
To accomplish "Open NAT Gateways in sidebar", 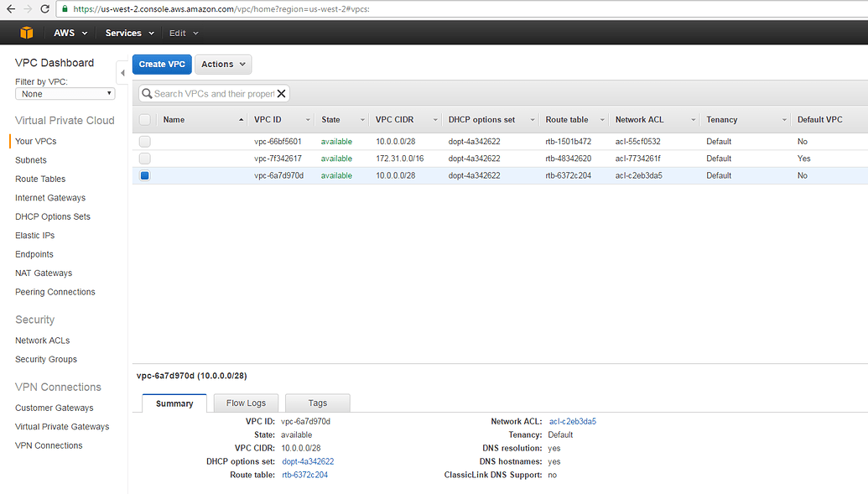I will click(x=44, y=273).
